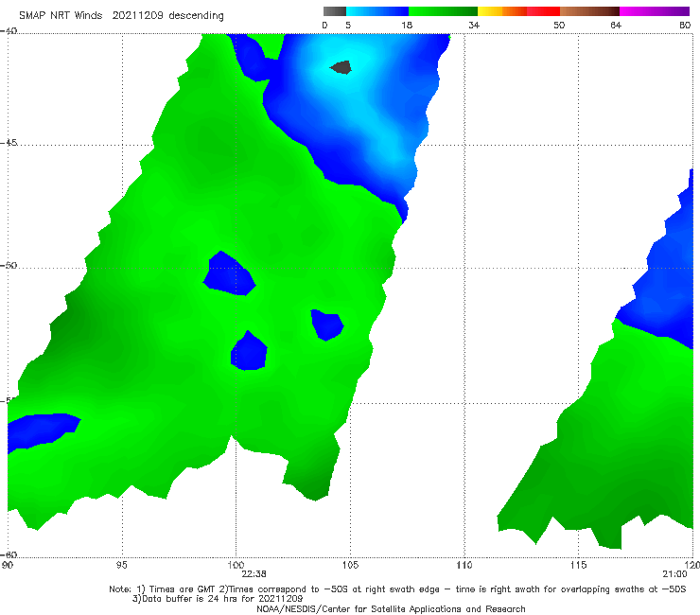Click the latitude label "-50"
The height and width of the screenshot is (615, 700).
point(9,266)
